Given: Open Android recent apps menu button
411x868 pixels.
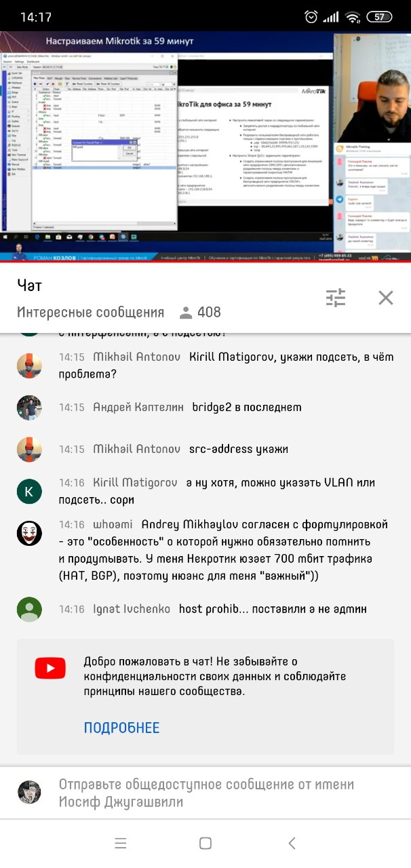Looking at the screenshot, I should click(x=121, y=843).
